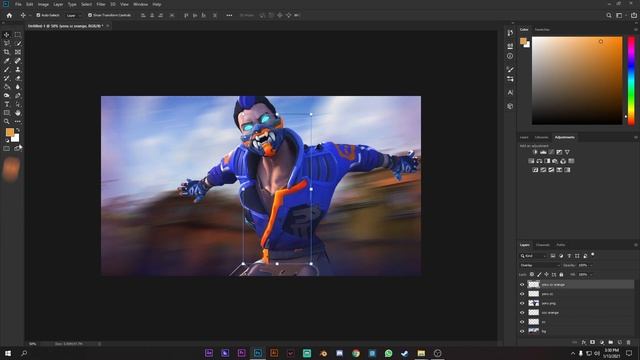Hide the 'occ orange' layer eye
Viewport: 640px width, 360px height.
tap(522, 313)
